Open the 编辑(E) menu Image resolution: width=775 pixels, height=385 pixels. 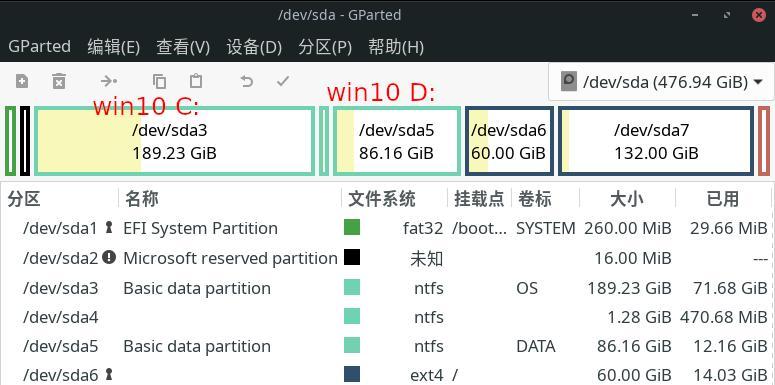click(114, 47)
